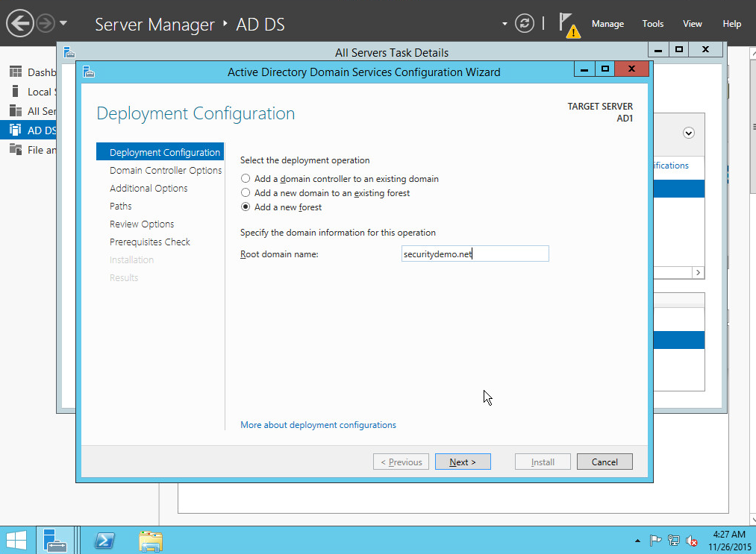
Task: Open the Tools menu
Action: (653, 24)
